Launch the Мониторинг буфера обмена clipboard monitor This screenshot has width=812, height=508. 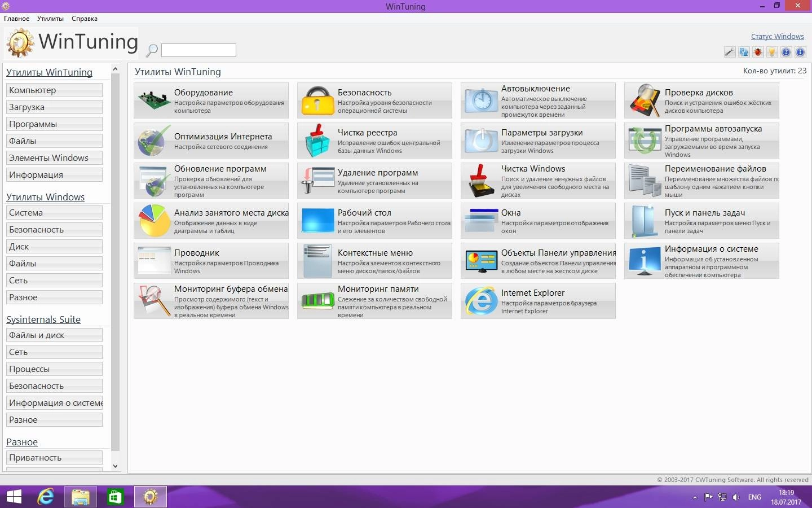point(211,301)
